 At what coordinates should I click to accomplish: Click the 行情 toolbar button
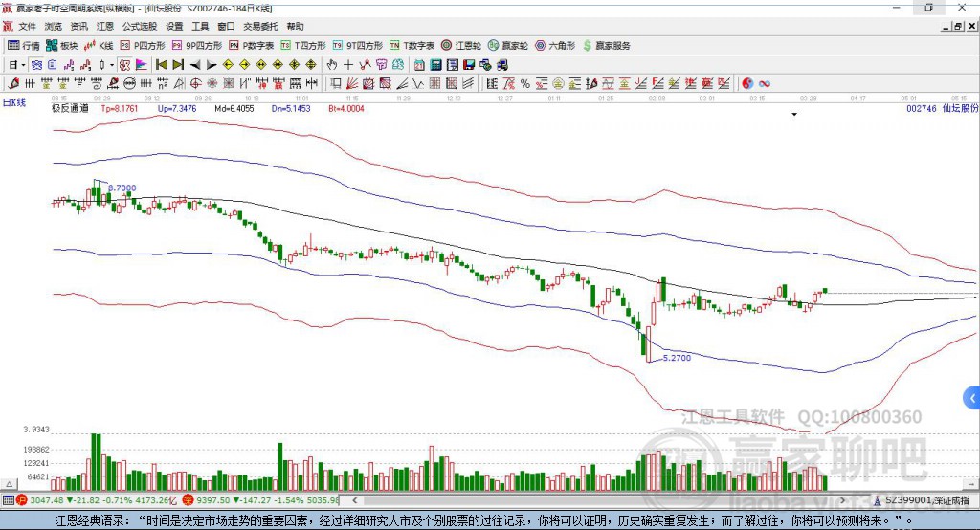coord(24,46)
